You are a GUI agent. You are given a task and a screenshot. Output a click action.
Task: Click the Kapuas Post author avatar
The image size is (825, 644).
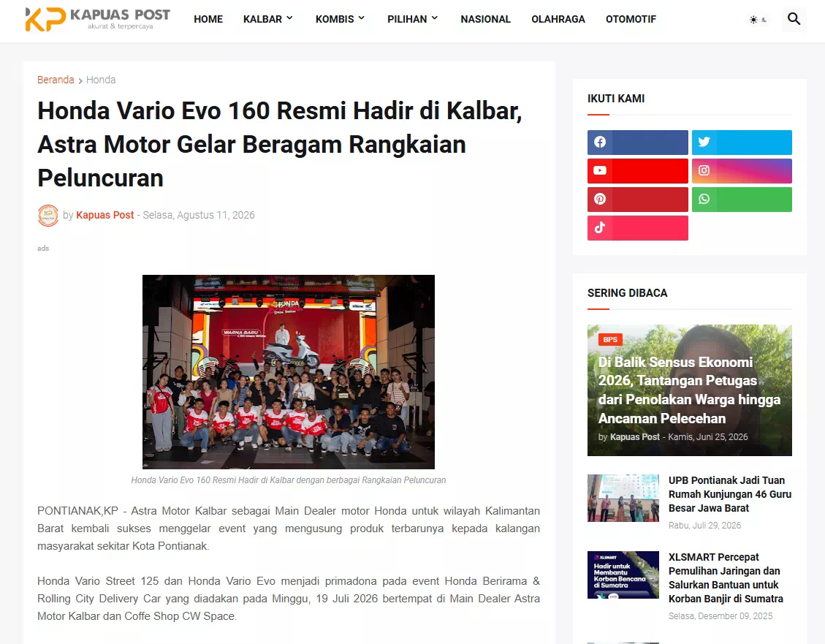(48, 215)
